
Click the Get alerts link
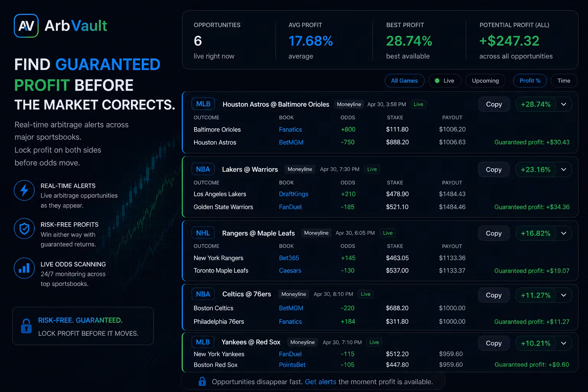320,382
